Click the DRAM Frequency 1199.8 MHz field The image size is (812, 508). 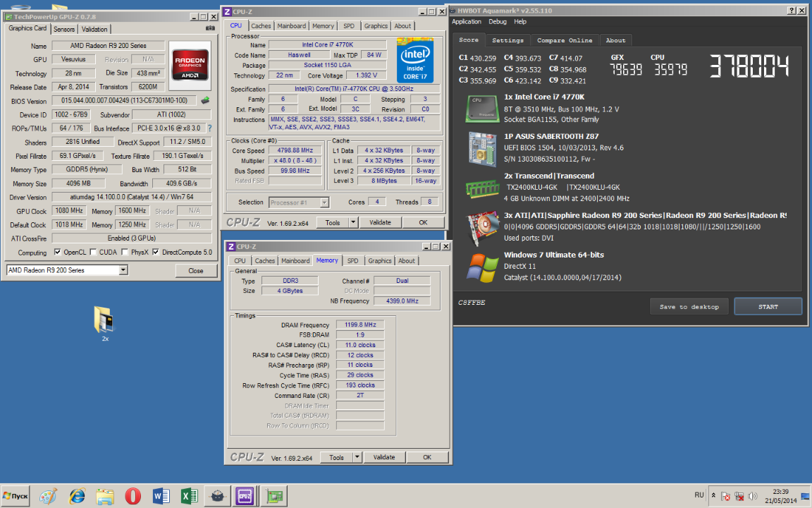(360, 325)
